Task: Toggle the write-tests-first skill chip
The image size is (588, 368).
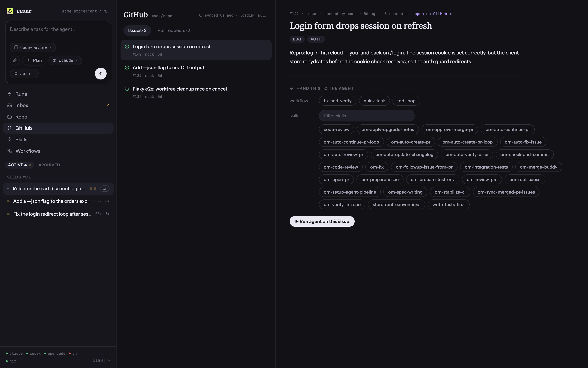Action: (x=449, y=204)
